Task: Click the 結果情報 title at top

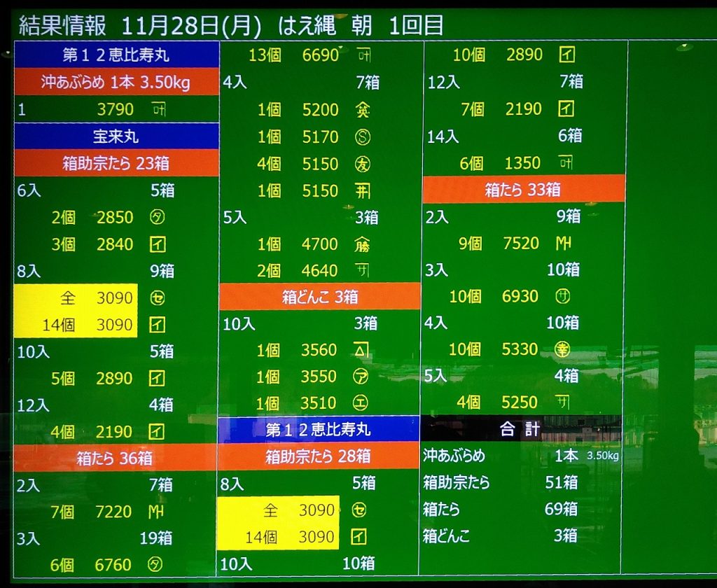Action: (63, 26)
